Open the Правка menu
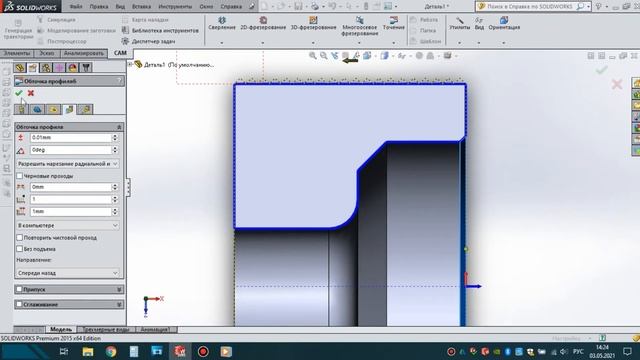This screenshot has width=640, height=360. [x=99, y=7]
